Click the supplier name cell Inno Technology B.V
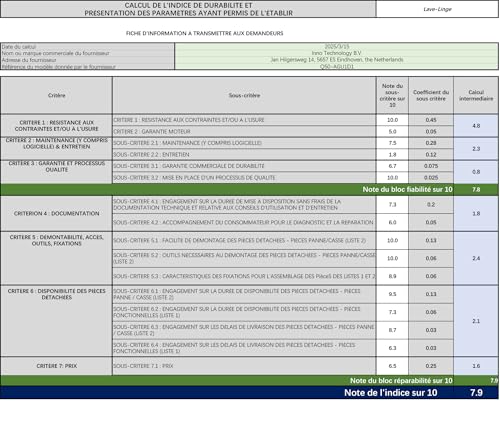 click(x=337, y=53)
